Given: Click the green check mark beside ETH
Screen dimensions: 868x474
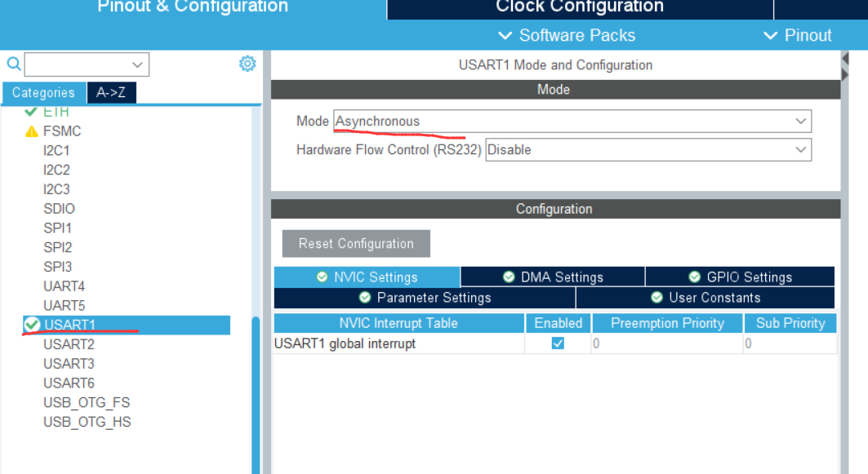Looking at the screenshot, I should coord(31,112).
